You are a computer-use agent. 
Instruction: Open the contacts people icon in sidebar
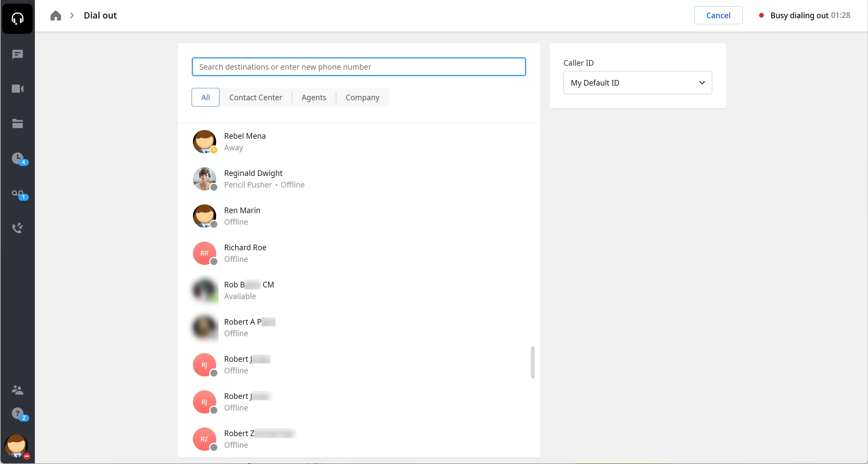[x=18, y=390]
